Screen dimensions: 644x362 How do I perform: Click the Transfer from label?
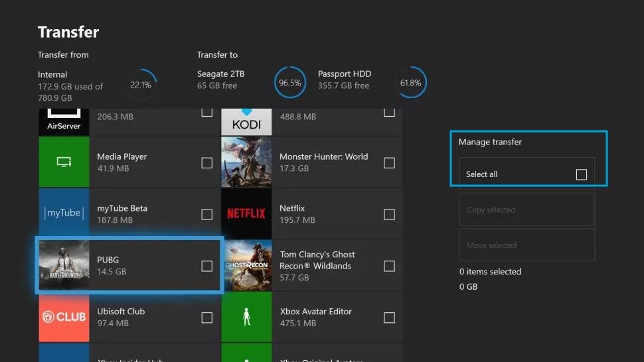pos(63,54)
